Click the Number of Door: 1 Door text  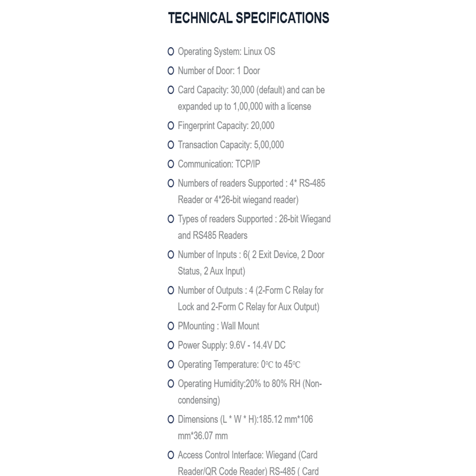click(x=219, y=71)
